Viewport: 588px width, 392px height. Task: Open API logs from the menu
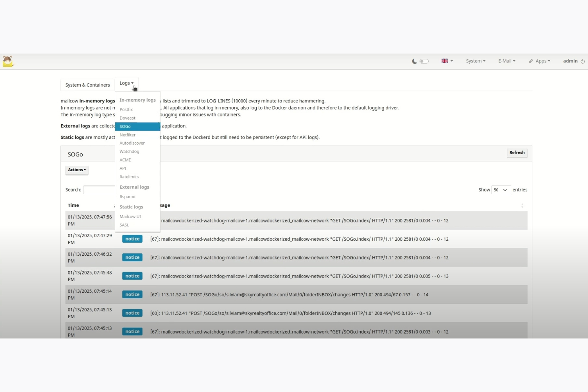[123, 168]
